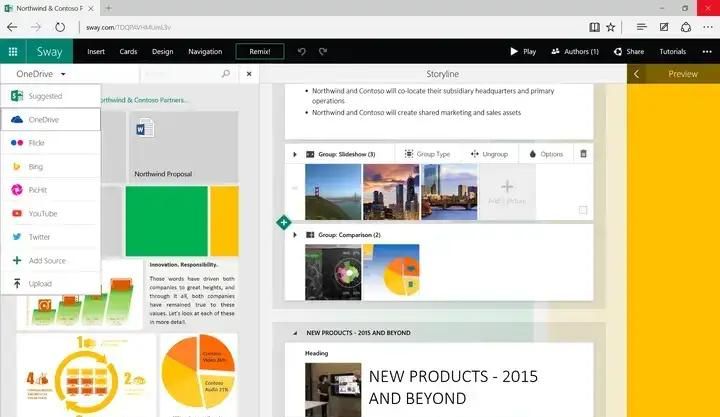Select the Golden Gate Bridge picture
Image resolution: width=720 pixels, height=417 pixels.
click(x=333, y=192)
